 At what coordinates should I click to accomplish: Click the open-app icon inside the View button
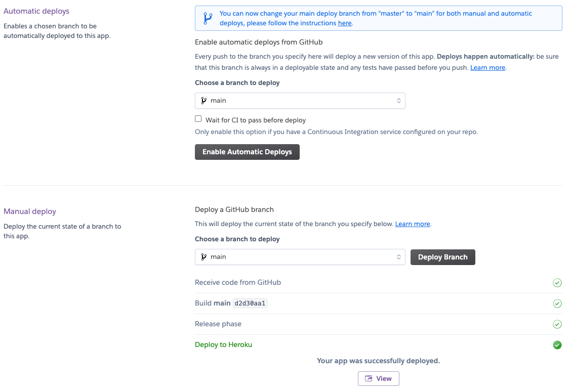tap(369, 378)
